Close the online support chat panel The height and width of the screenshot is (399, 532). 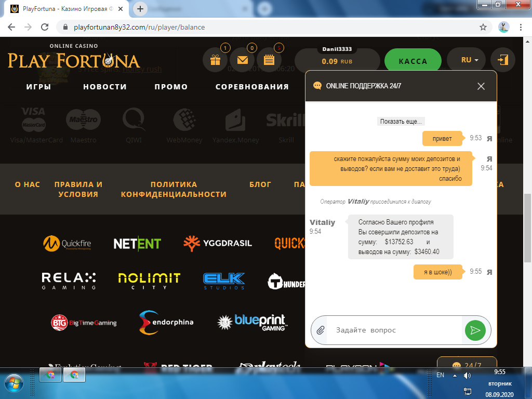point(481,86)
